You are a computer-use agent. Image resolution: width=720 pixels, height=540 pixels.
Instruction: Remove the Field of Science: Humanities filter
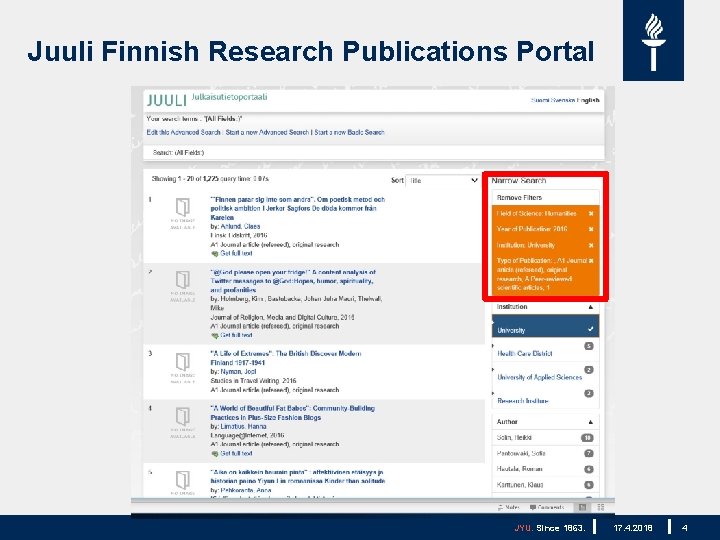pyautogui.click(x=591, y=214)
